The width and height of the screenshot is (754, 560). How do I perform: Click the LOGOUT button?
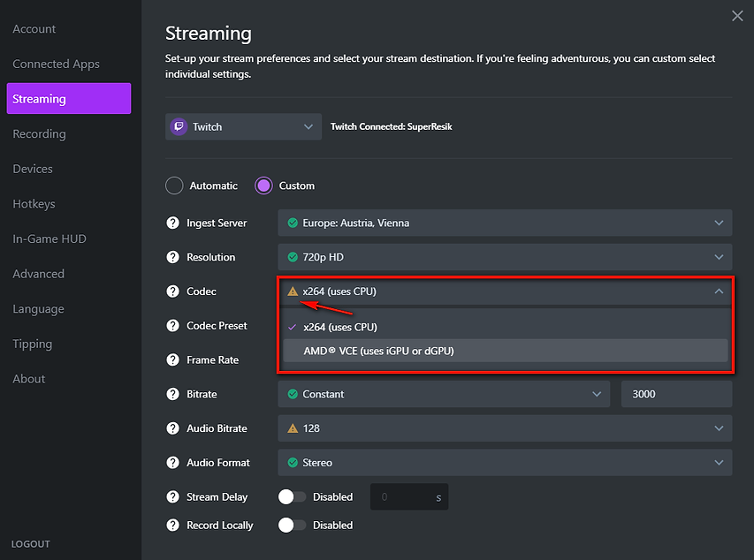coord(31,544)
